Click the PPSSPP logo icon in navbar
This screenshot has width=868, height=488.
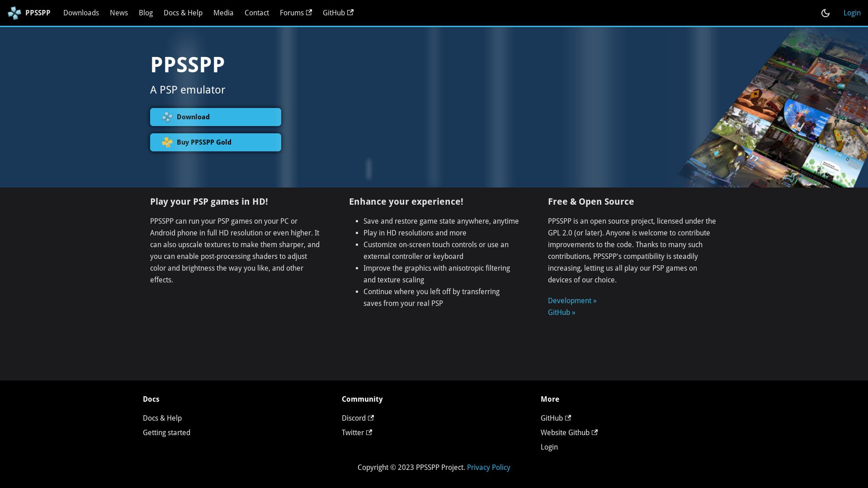click(x=14, y=13)
